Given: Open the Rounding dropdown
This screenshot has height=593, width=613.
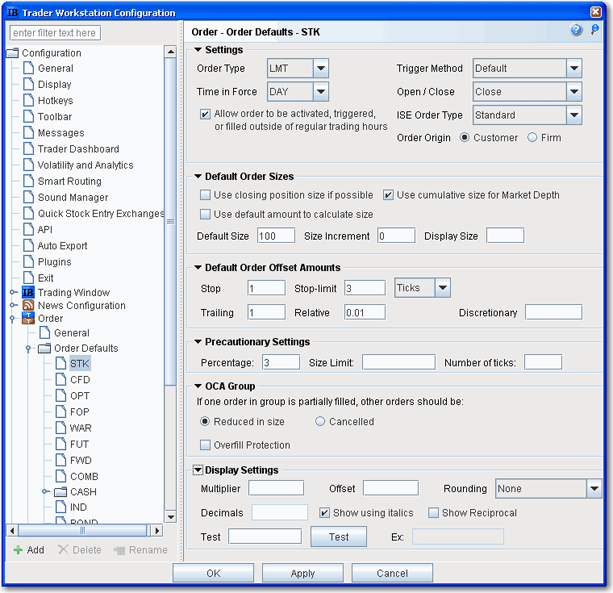Looking at the screenshot, I should pyautogui.click(x=594, y=489).
